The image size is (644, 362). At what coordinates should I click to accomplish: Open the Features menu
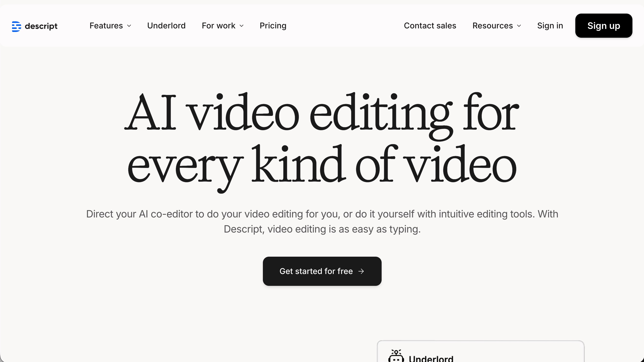tap(106, 26)
